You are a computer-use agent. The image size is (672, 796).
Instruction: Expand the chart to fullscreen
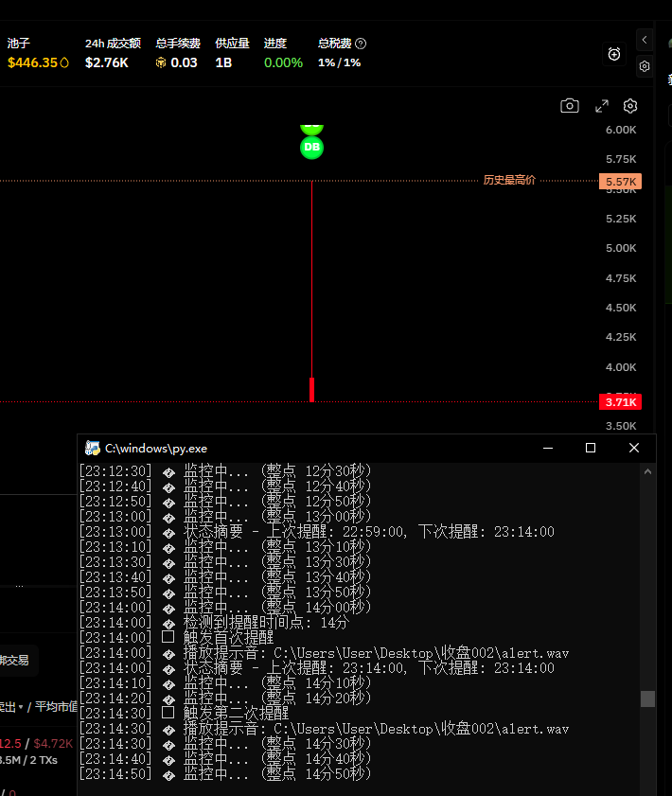click(x=601, y=106)
